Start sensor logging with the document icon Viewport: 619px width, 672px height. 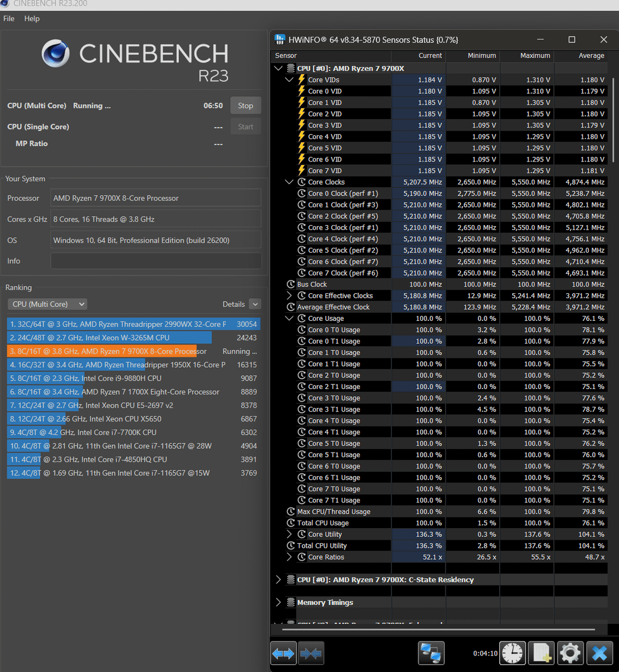[541, 653]
